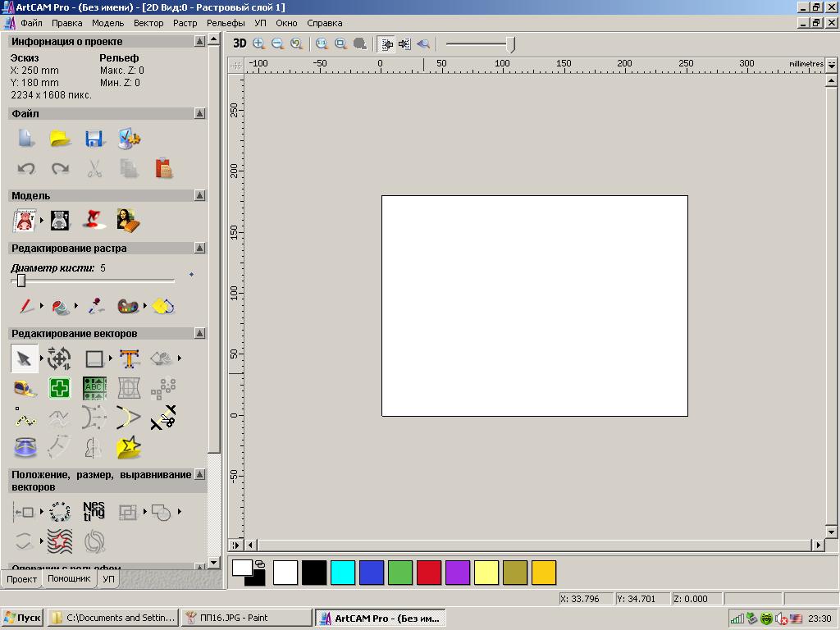Pick the cyan colour swatch
Viewport: 840px width, 630px height.
coord(343,572)
